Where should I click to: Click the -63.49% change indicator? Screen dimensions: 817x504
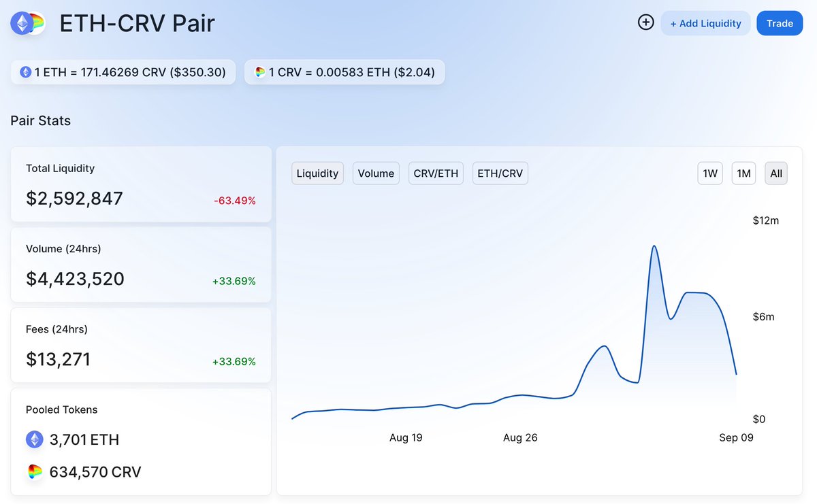coord(234,201)
